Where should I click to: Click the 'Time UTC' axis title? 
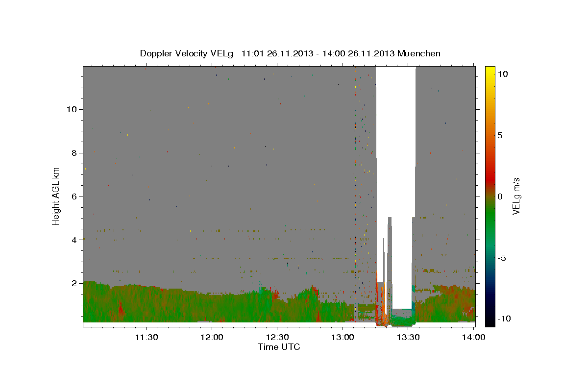(x=279, y=347)
